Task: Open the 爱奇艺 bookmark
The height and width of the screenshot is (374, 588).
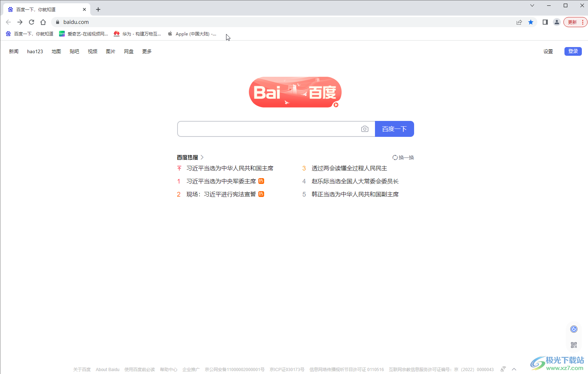Action: coord(84,34)
